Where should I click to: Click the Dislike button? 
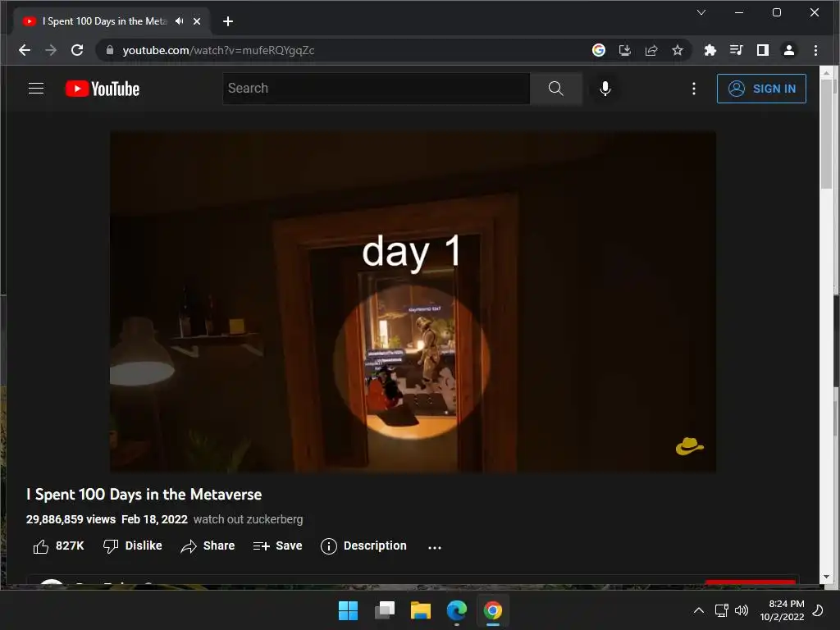click(x=132, y=546)
